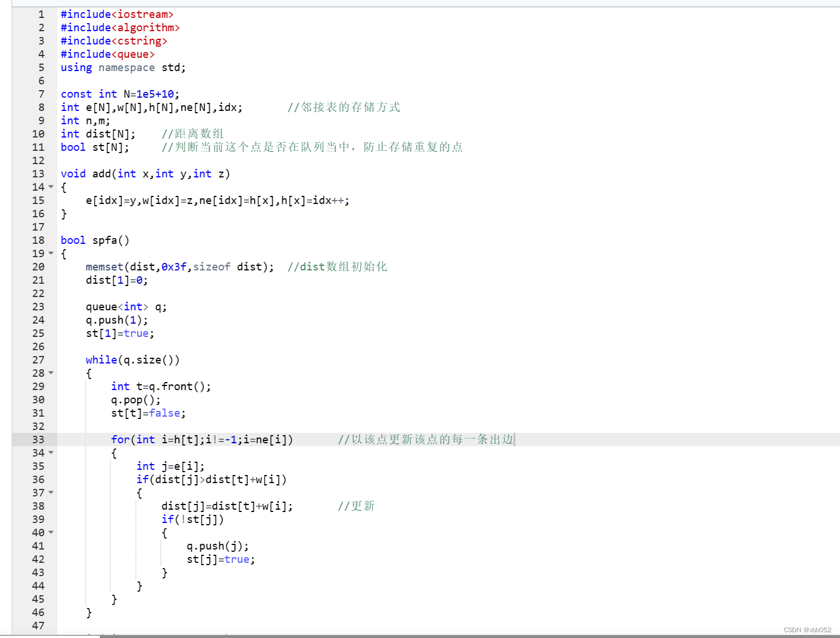840x638 pixels.
Task: Click line number 1 in the gutter
Action: [x=41, y=14]
